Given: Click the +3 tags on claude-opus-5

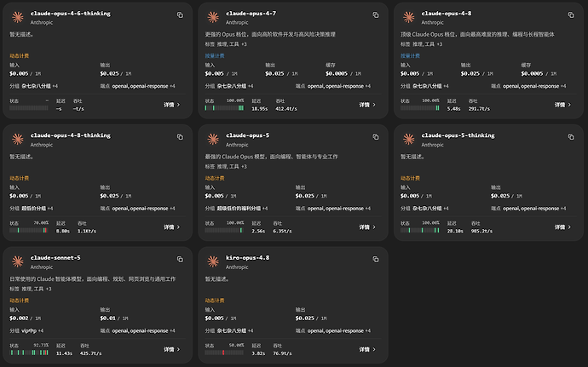Looking at the screenshot, I should point(244,166).
